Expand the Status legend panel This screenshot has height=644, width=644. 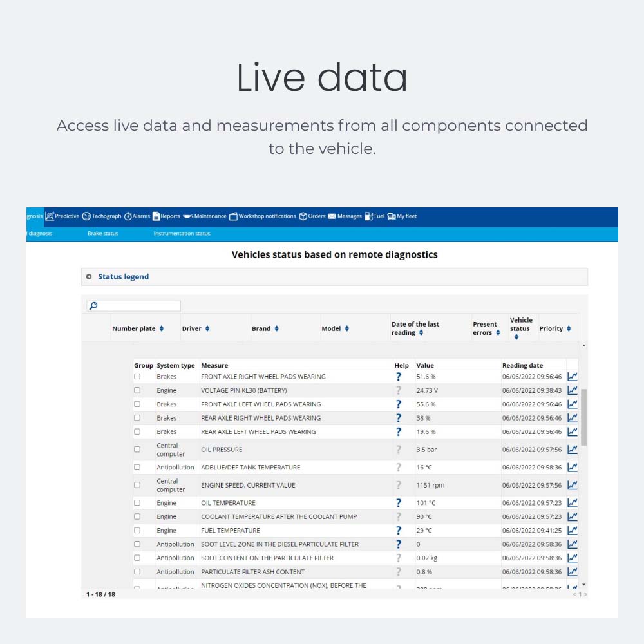pyautogui.click(x=89, y=276)
